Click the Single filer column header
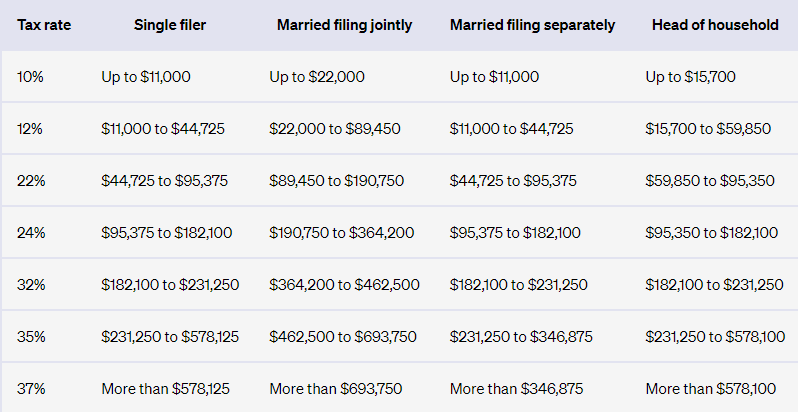The image size is (798, 412). click(x=170, y=24)
